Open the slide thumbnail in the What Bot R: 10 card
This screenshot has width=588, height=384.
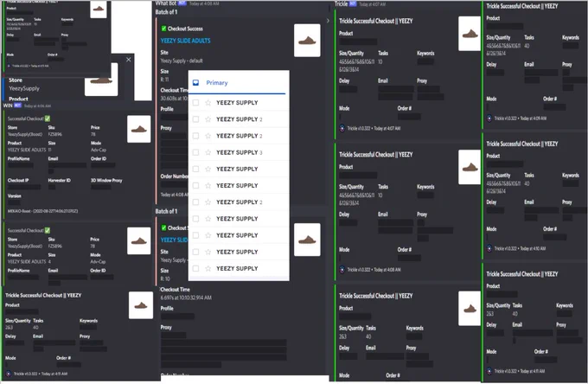click(x=307, y=240)
